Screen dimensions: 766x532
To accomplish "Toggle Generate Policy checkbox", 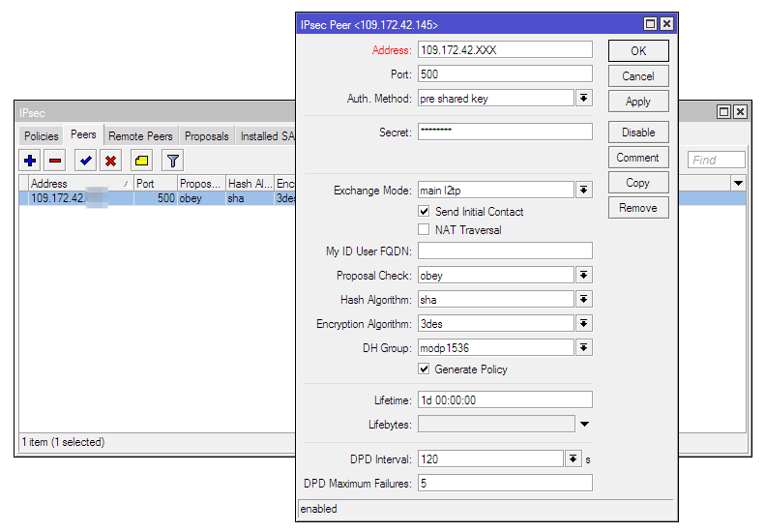I will [424, 369].
